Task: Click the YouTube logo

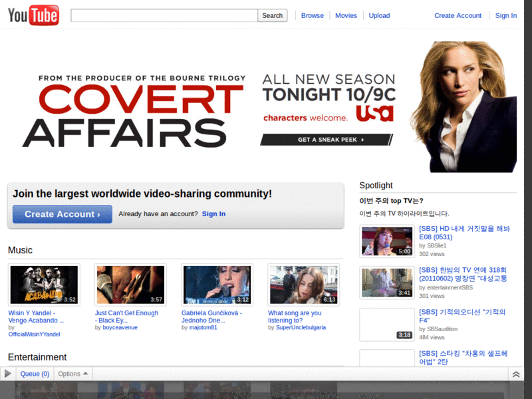Action: click(33, 15)
